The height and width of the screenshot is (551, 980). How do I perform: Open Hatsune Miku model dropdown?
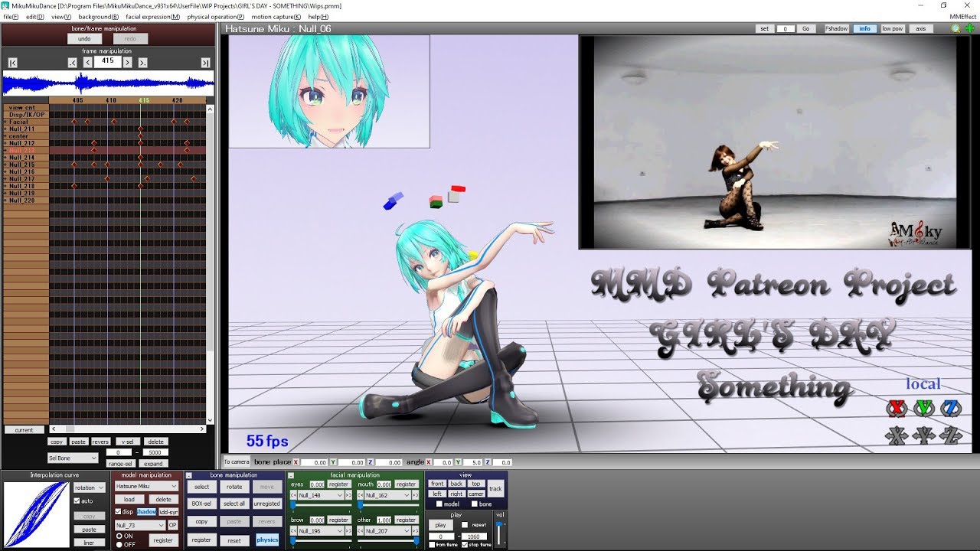point(146,486)
